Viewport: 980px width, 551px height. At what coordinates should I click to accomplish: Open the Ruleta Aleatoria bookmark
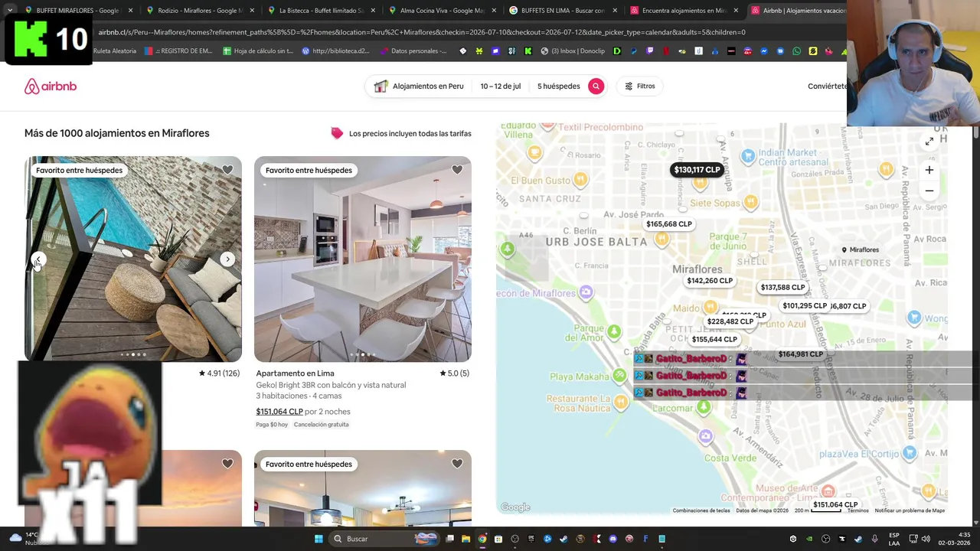[x=114, y=51]
